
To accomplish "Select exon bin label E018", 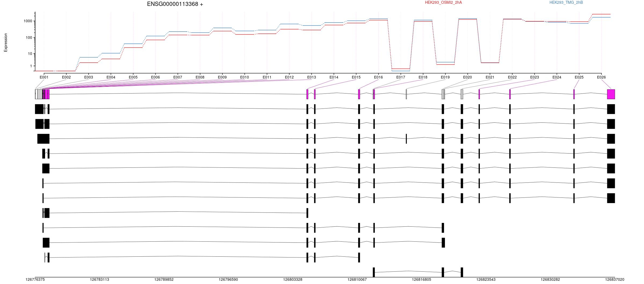I will [x=423, y=77].
